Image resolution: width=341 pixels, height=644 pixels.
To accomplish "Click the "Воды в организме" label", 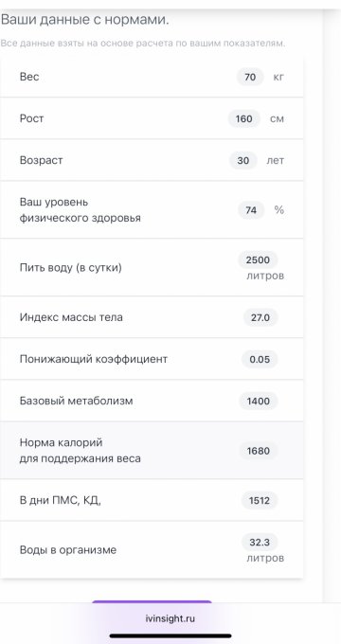I will [68, 550].
